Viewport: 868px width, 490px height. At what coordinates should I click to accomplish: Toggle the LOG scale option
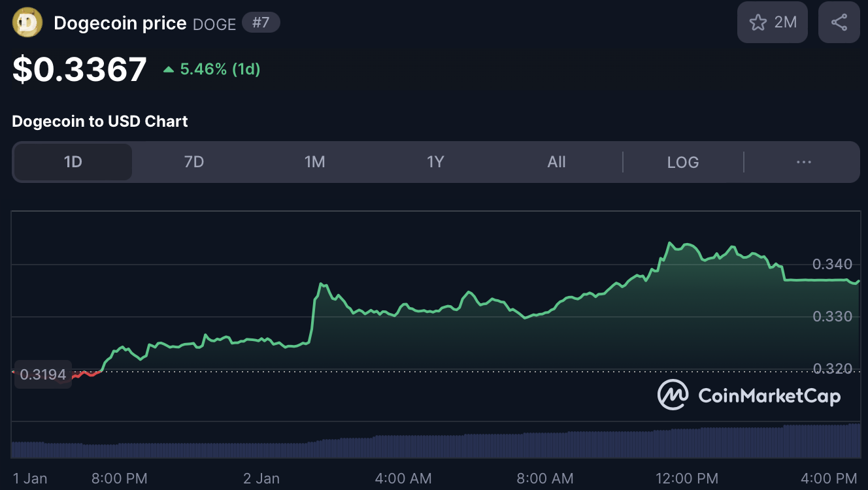[683, 162]
